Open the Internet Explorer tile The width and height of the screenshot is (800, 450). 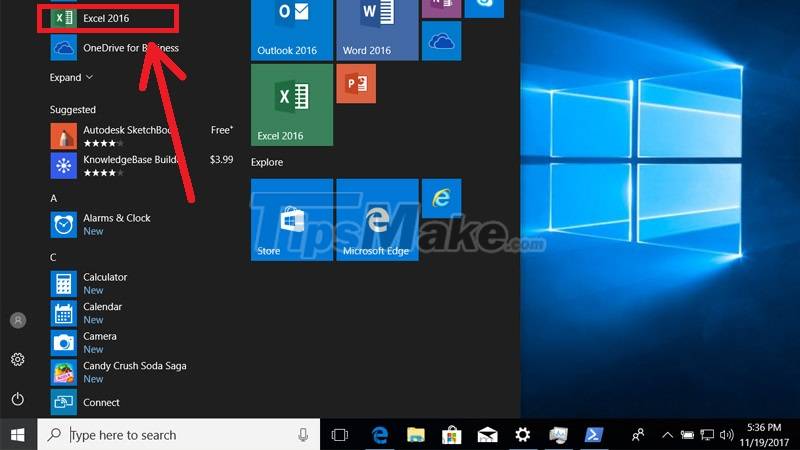coord(442,198)
